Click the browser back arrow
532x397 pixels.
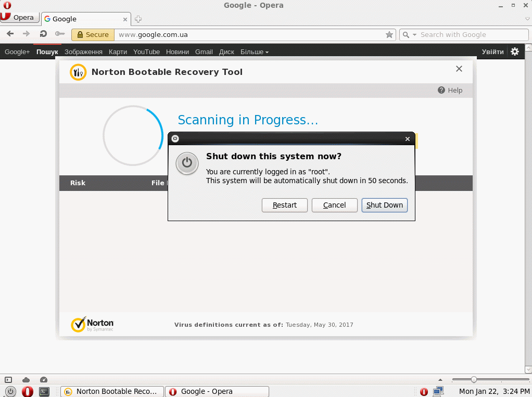click(10, 34)
